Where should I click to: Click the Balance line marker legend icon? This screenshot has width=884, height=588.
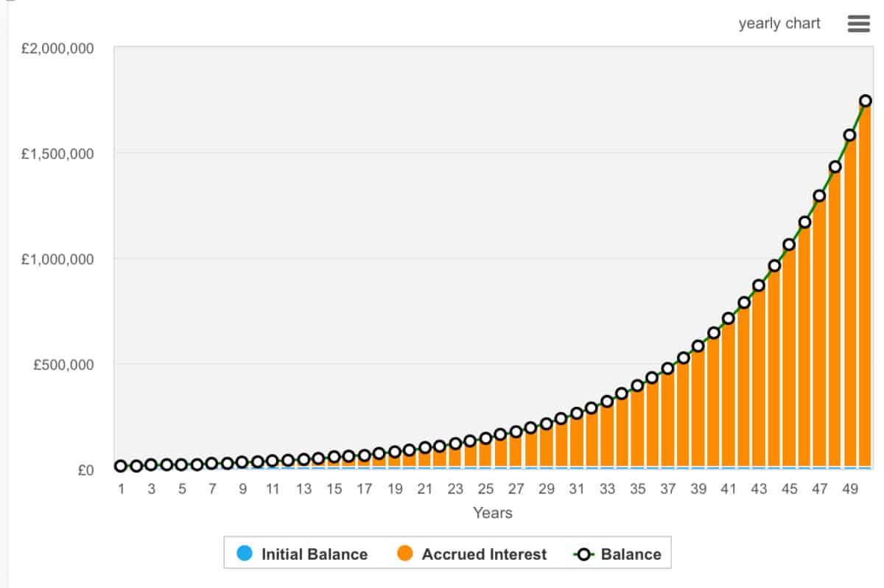(x=584, y=554)
